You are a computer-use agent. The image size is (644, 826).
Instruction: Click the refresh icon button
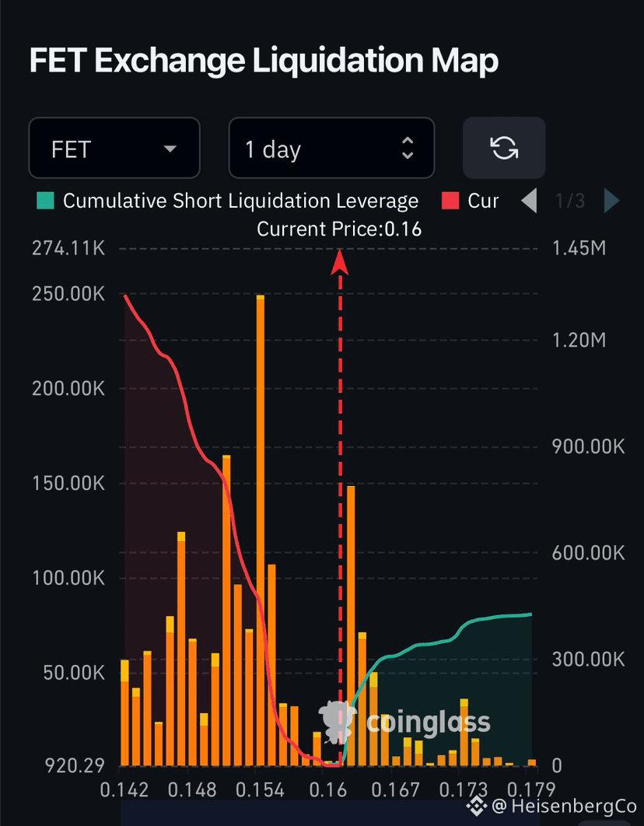(504, 148)
